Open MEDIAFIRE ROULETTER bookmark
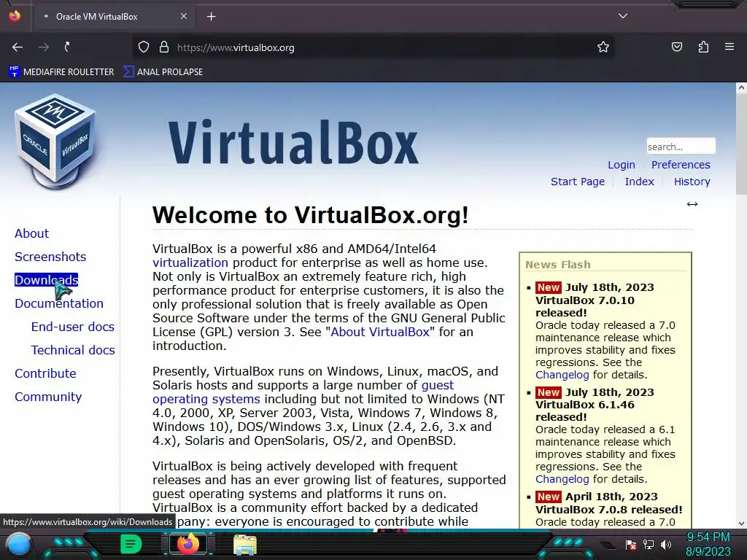 click(x=61, y=72)
